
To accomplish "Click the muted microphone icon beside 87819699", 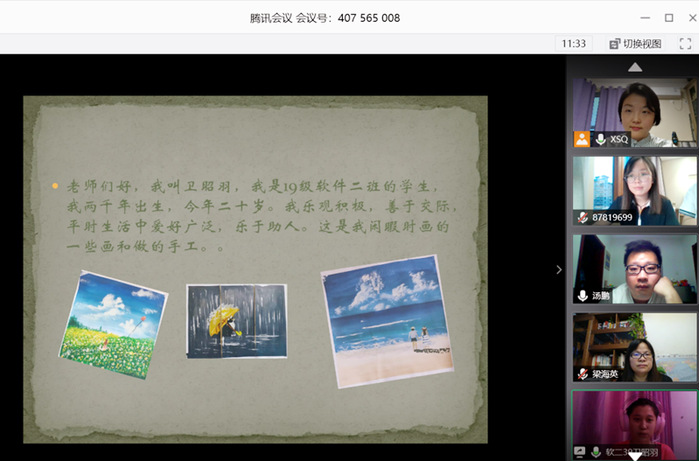I will (x=581, y=217).
